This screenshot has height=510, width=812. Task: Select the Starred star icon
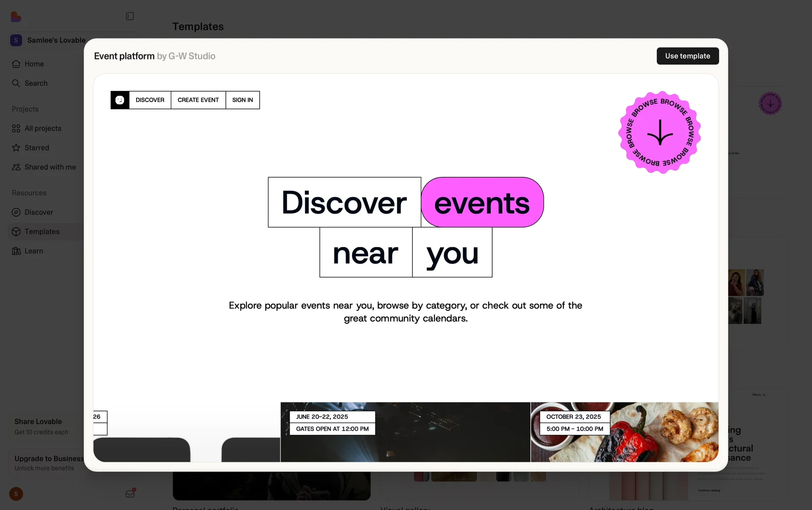click(16, 148)
